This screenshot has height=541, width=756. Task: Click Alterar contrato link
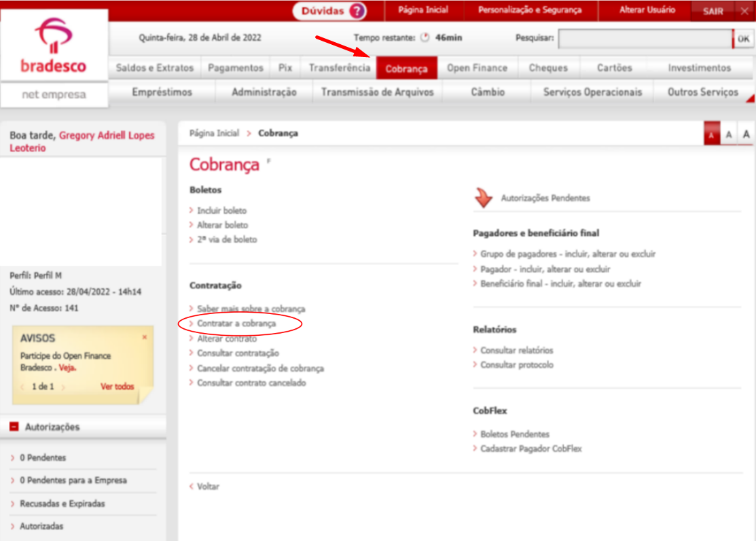coord(227,338)
